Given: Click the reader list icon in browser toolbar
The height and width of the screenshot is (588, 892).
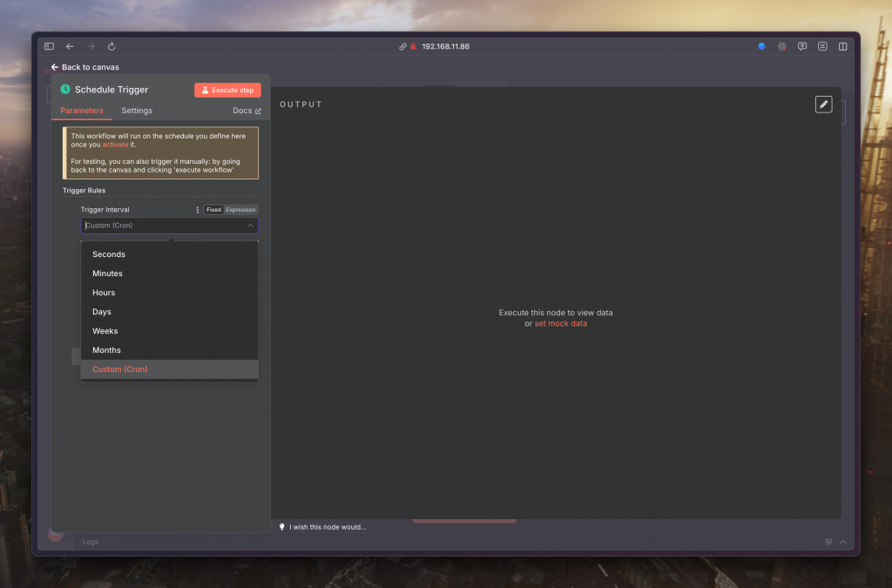Looking at the screenshot, I should click(822, 47).
